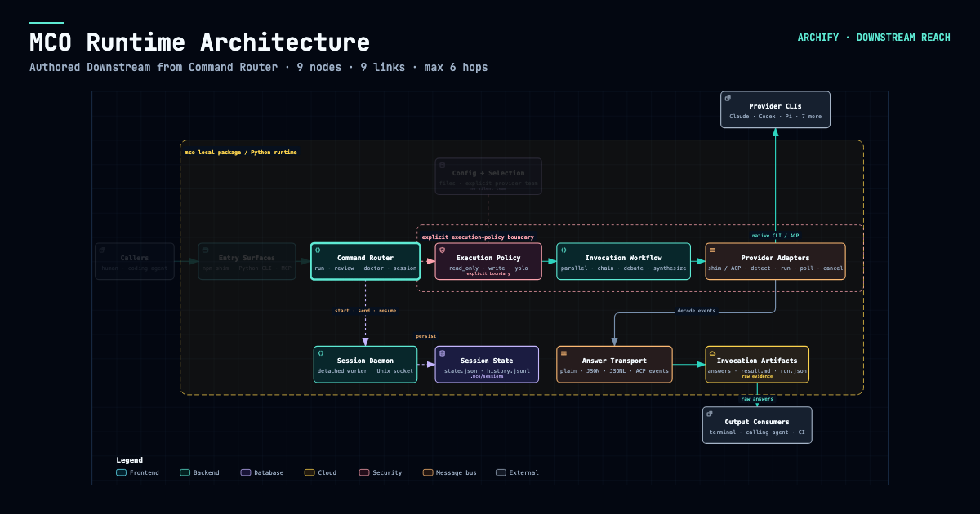Click the Security legend label
This screenshot has width=980, height=514.
pos(387,472)
